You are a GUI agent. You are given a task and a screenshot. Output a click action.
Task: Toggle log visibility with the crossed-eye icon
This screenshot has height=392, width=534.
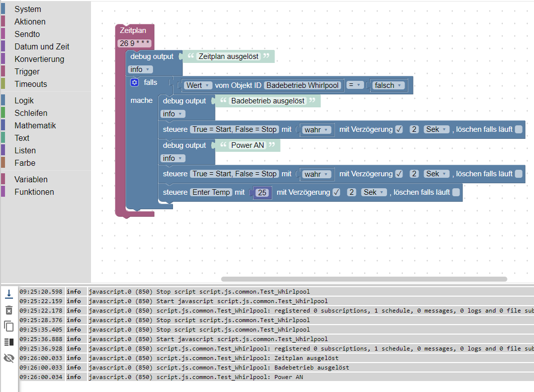click(9, 358)
